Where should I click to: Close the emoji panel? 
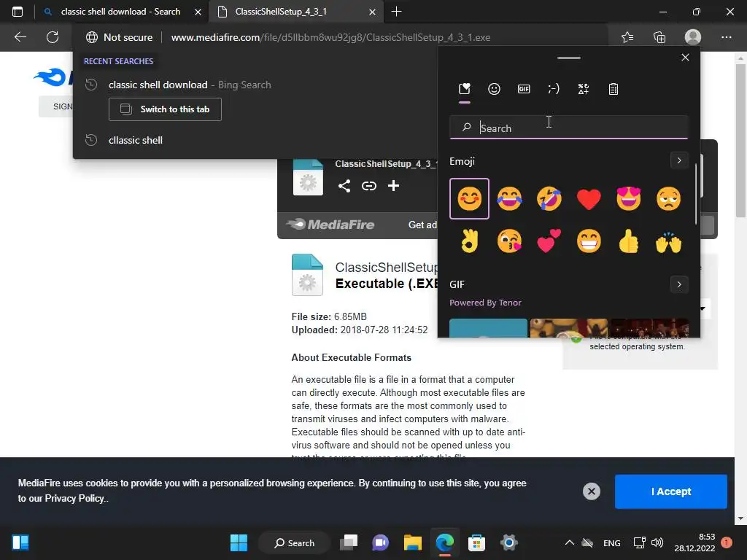click(685, 58)
